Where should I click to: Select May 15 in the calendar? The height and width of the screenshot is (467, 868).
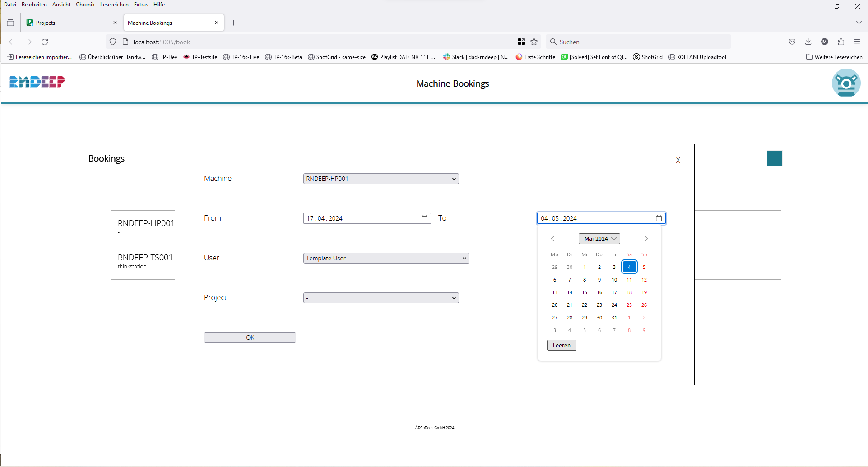585,292
